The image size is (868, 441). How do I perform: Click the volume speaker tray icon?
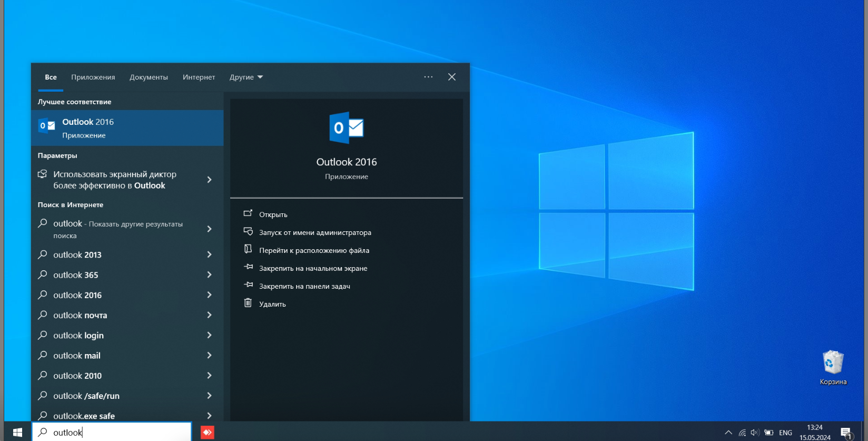coord(755,433)
